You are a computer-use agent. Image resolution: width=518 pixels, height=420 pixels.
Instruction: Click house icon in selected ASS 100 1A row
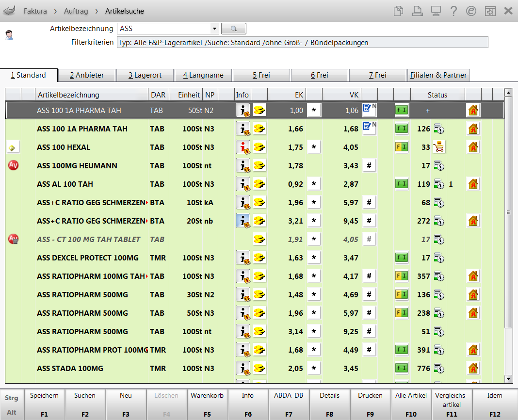(x=473, y=111)
